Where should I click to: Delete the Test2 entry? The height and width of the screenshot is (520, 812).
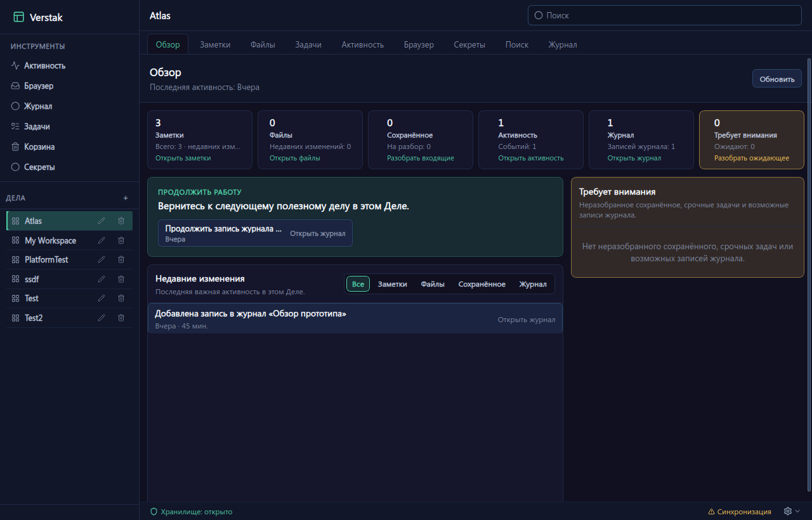pos(121,318)
